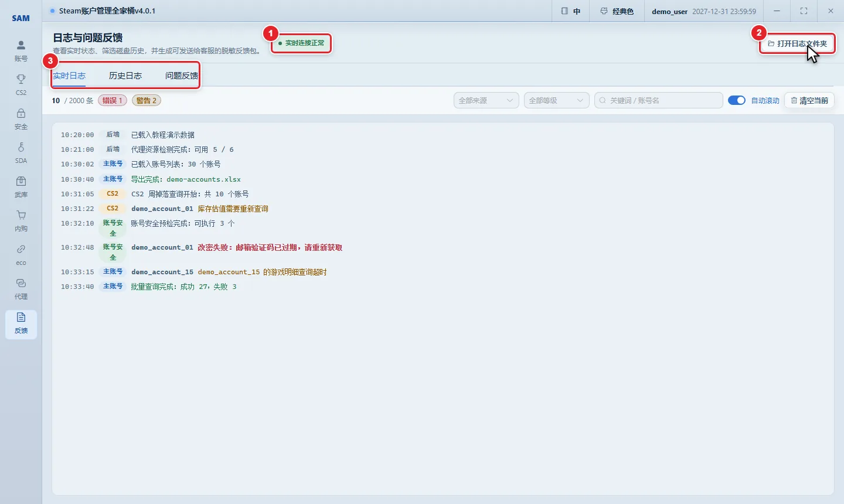Switch to the 实时日志 tab

click(69, 76)
